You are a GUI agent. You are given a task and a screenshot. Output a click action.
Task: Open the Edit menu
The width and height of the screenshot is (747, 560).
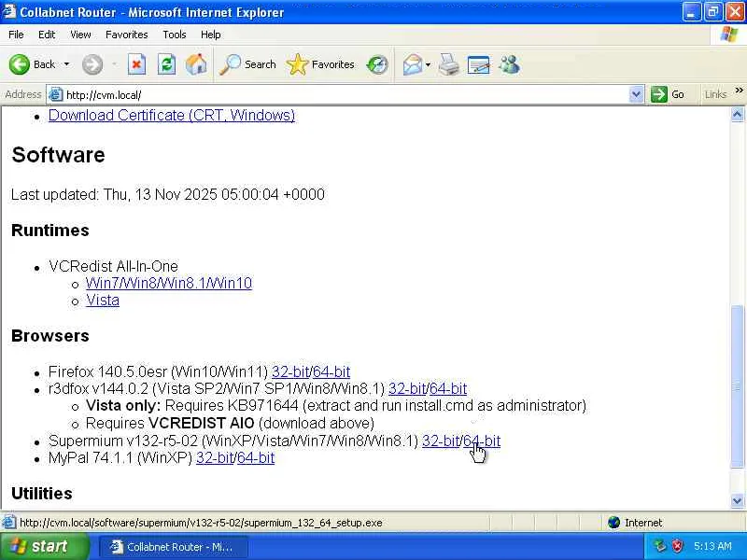[x=46, y=35]
